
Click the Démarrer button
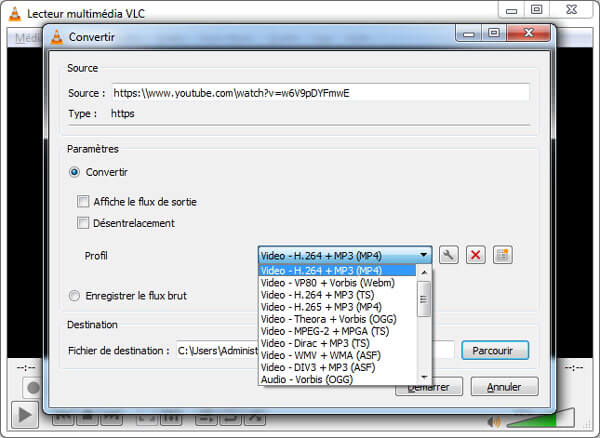(429, 387)
